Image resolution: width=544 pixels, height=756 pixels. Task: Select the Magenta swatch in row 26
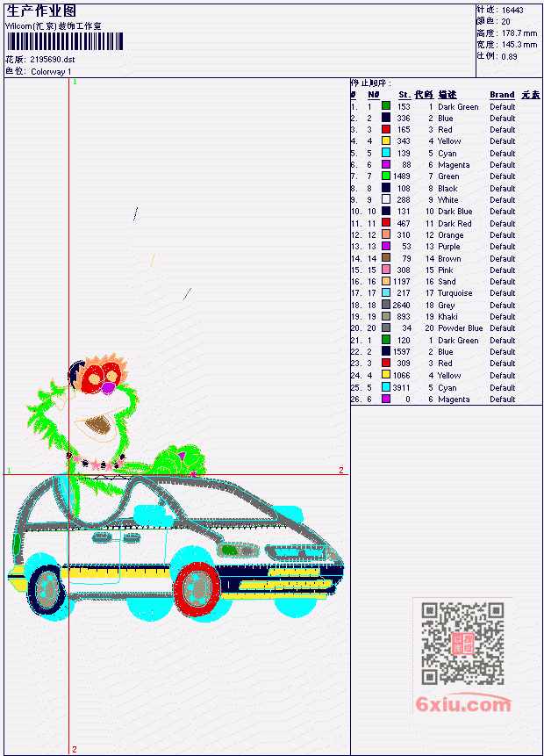pyautogui.click(x=386, y=400)
